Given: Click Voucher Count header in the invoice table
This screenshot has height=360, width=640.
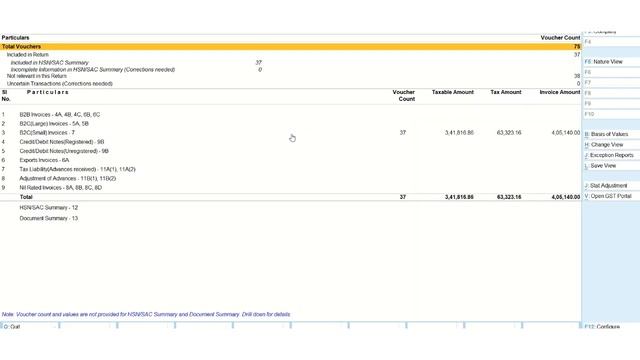Looking at the screenshot, I should pyautogui.click(x=404, y=96).
